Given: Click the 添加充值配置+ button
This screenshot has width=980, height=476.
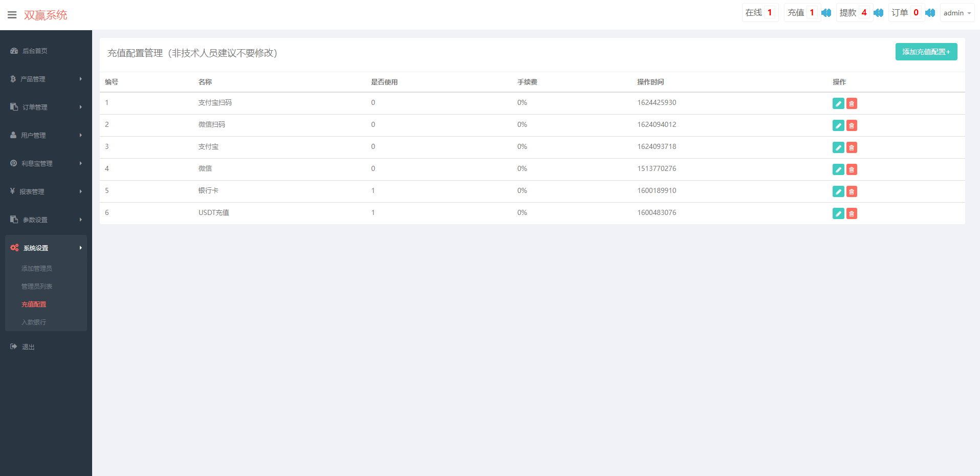Looking at the screenshot, I should [x=926, y=52].
